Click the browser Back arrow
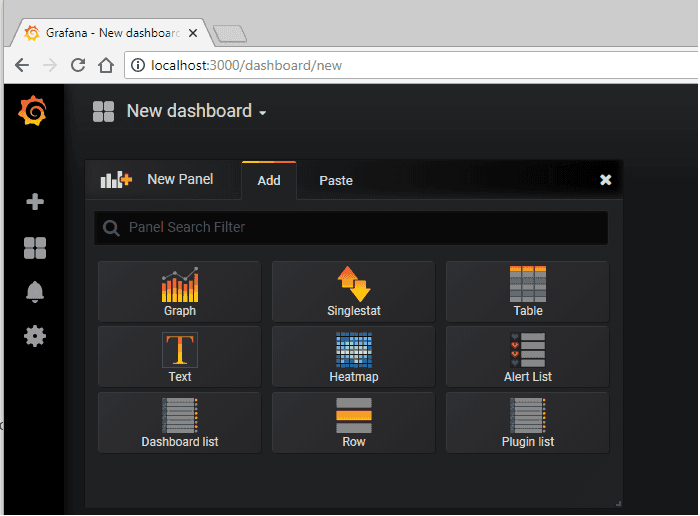This screenshot has height=516, width=700. 22,66
